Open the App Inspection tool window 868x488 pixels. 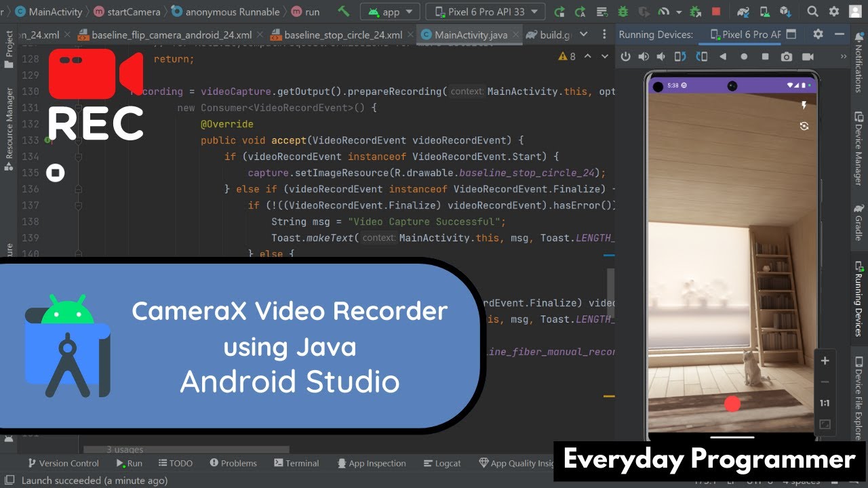[371, 464]
